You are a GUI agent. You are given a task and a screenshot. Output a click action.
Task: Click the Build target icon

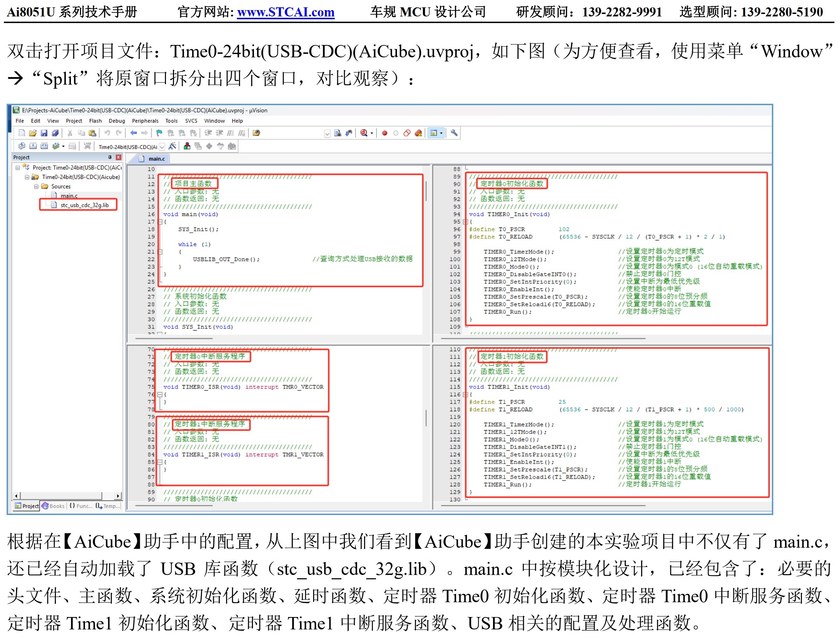point(33,146)
